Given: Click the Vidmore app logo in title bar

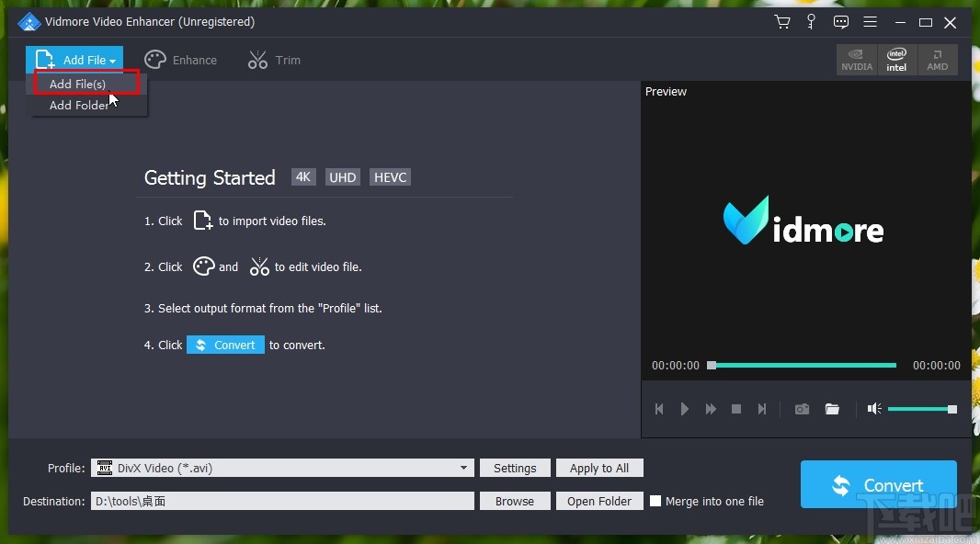Looking at the screenshot, I should click(28, 22).
